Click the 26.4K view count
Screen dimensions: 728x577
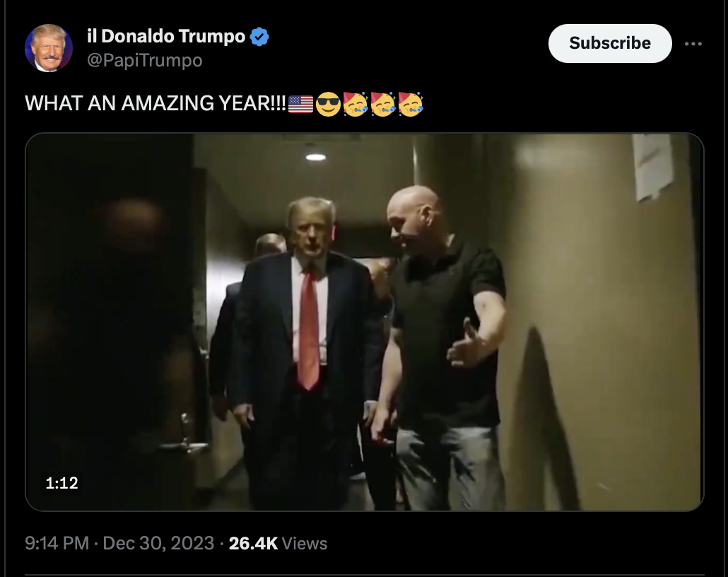tap(253, 543)
